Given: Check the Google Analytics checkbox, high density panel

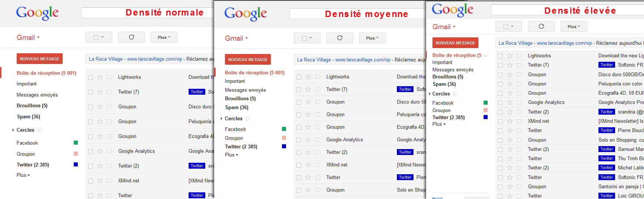Looking at the screenshot, I should tap(500, 102).
